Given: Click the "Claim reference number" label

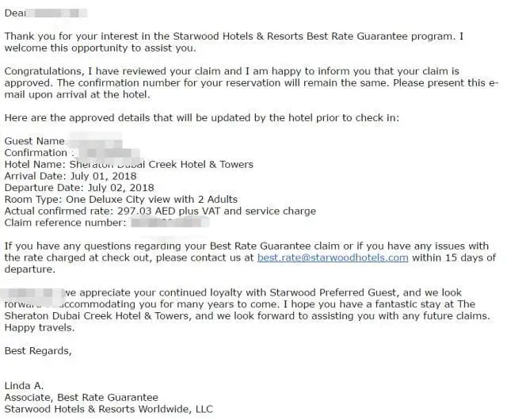Looking at the screenshot, I should point(65,223).
